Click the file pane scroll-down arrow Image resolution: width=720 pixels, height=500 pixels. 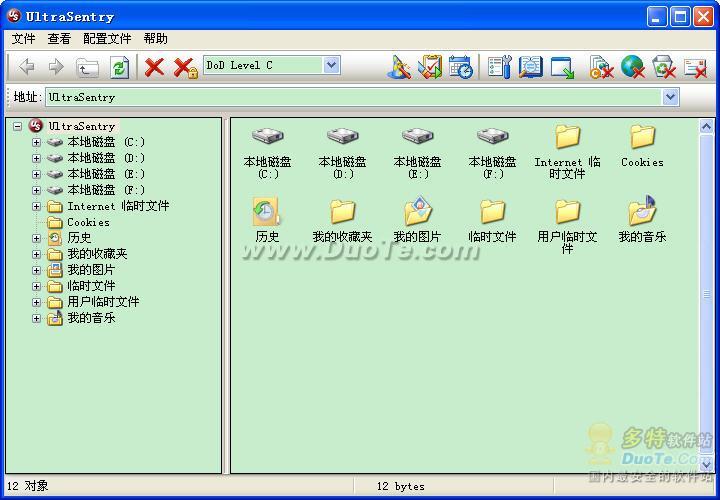[706, 464]
